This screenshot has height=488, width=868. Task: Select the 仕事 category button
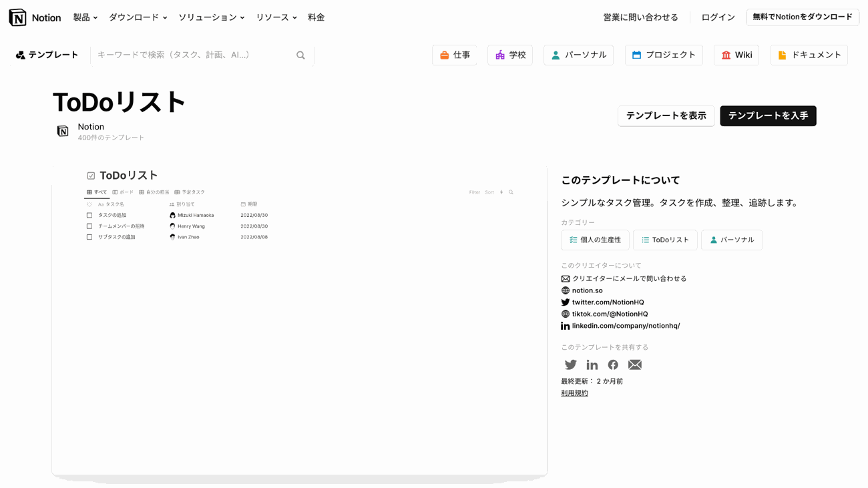pos(455,55)
